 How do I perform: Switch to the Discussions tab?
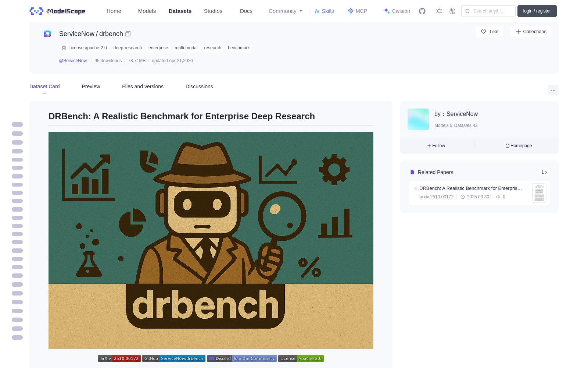(199, 86)
